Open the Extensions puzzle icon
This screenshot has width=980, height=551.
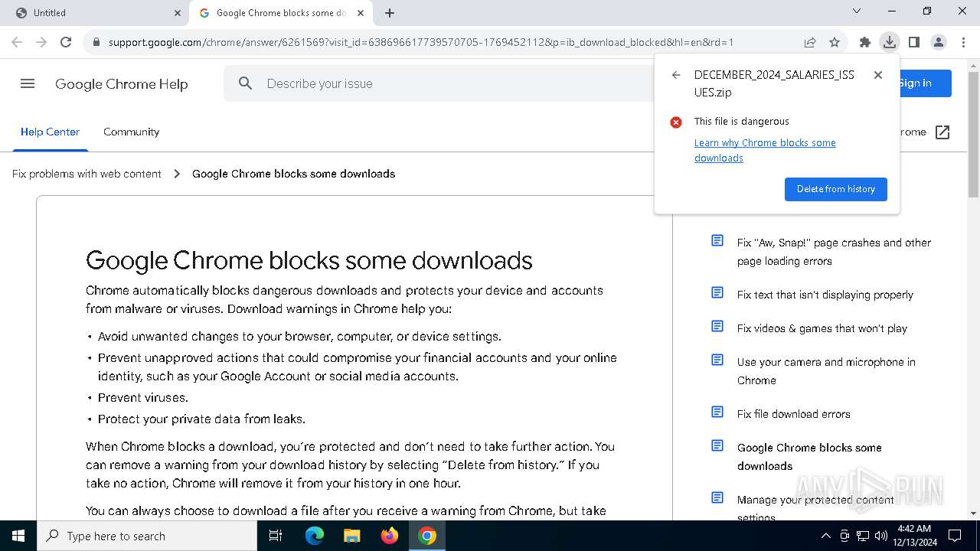point(865,42)
